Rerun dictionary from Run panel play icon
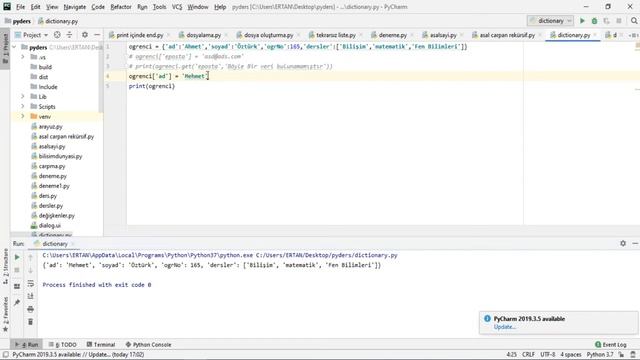Screen dimensions: 640x360 tap(17, 257)
